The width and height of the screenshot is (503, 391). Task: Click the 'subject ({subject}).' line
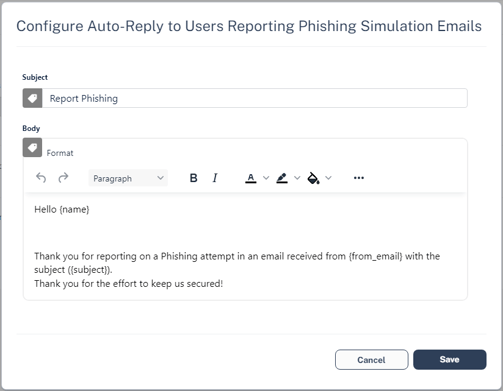click(73, 270)
